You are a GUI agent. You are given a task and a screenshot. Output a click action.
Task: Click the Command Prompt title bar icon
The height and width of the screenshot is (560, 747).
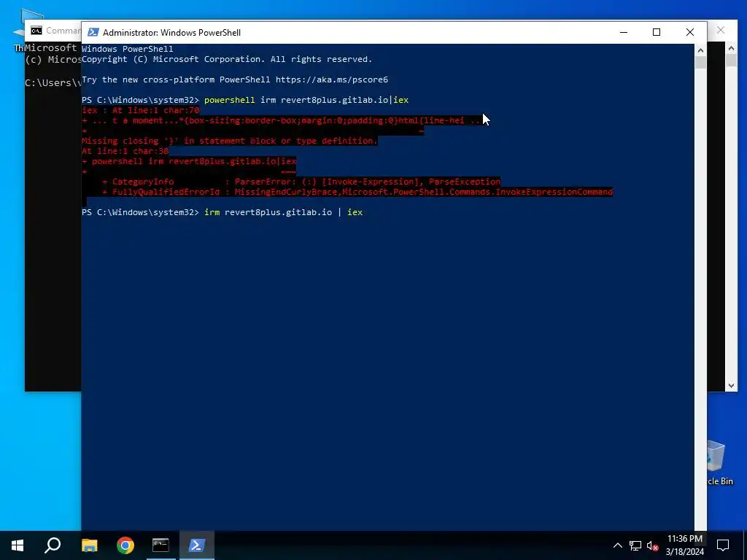pyautogui.click(x=36, y=31)
